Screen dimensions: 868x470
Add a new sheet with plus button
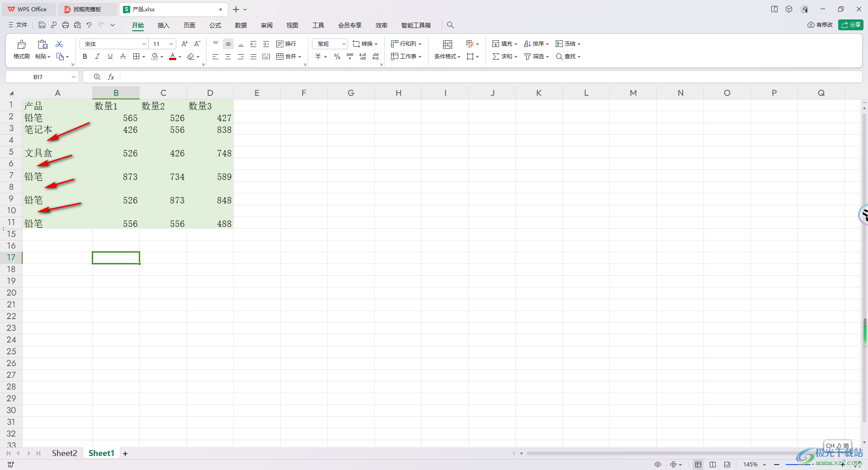click(125, 454)
